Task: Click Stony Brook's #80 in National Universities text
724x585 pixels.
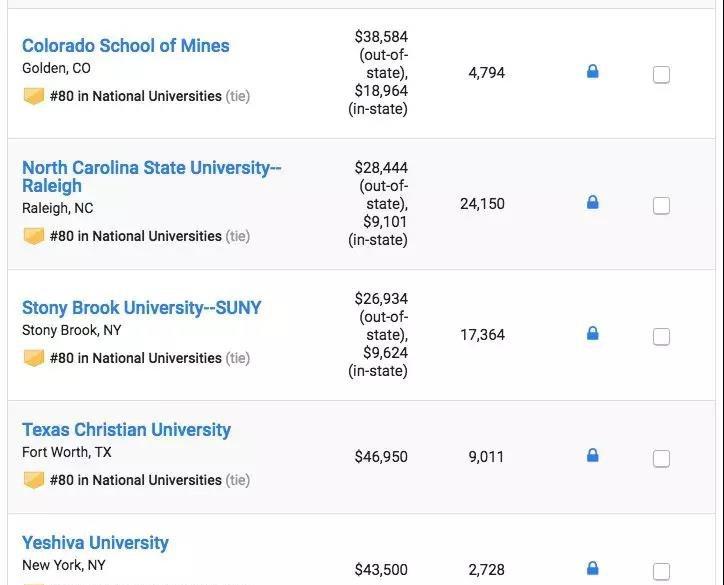Action: (135, 358)
